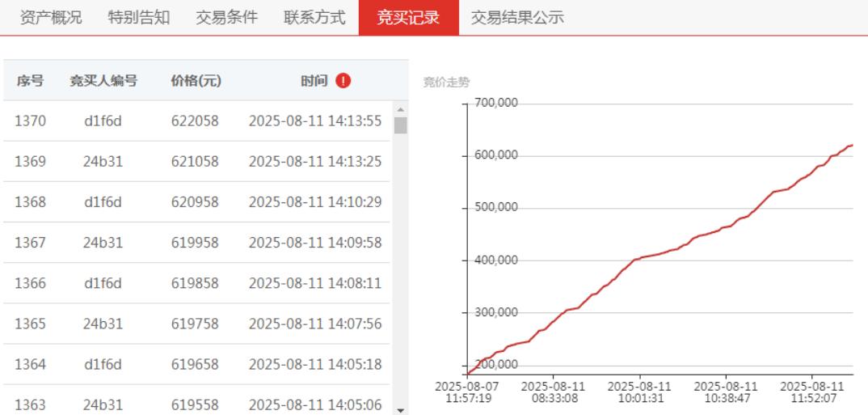Image resolution: width=868 pixels, height=415 pixels.
Task: Click bidder d1f6d in row 1366
Action: 103,283
